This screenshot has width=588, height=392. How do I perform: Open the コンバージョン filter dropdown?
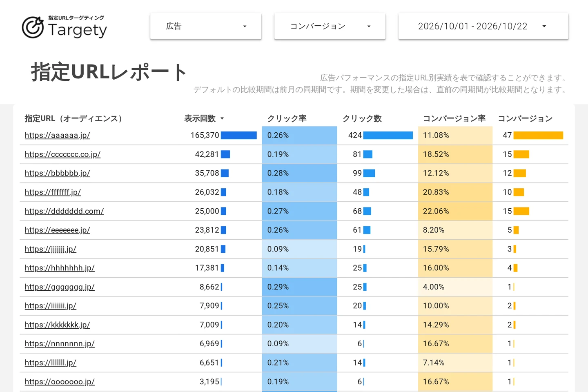click(x=330, y=26)
